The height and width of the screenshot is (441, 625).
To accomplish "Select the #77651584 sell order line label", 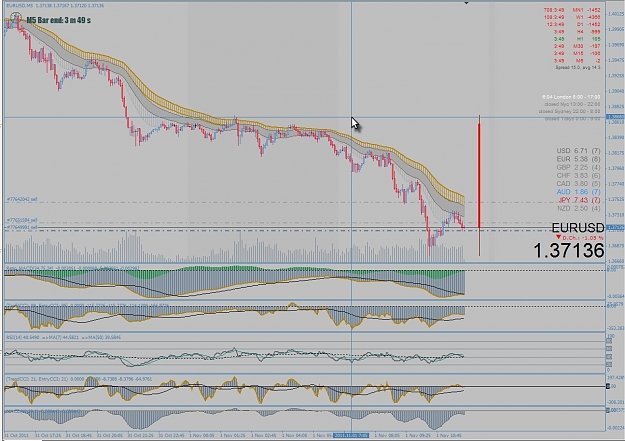I will point(22,220).
